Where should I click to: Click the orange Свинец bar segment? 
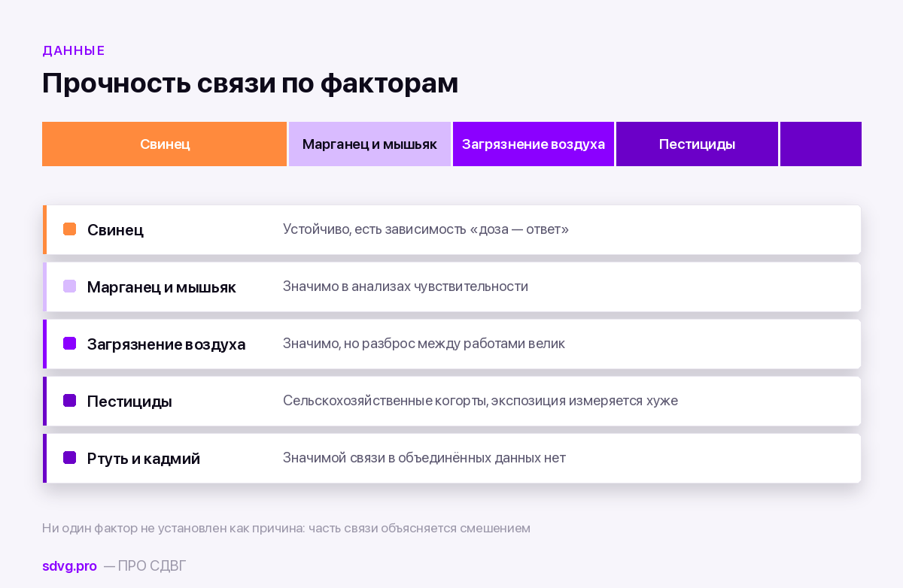(x=164, y=144)
